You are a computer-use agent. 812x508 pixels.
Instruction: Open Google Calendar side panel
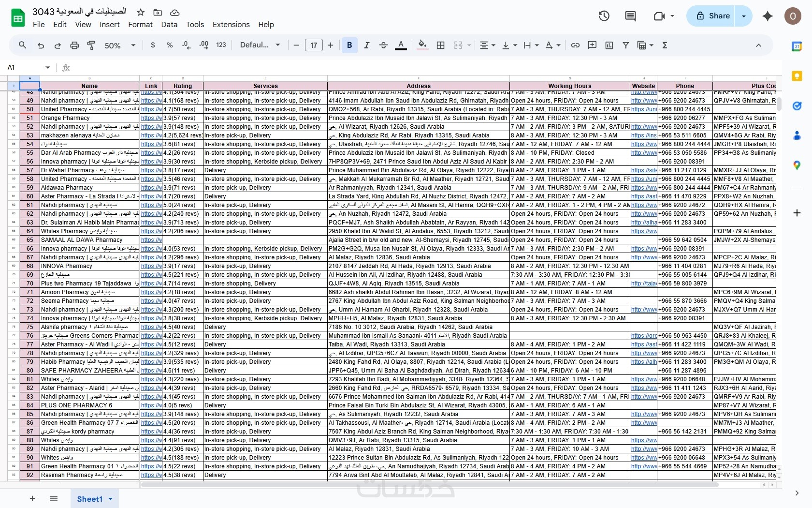pos(797,46)
